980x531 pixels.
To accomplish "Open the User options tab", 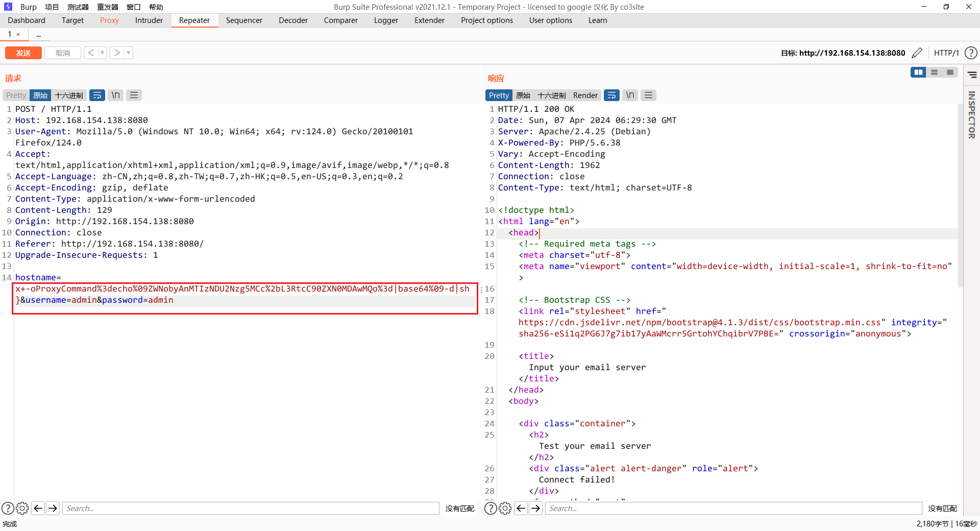I will (551, 20).
